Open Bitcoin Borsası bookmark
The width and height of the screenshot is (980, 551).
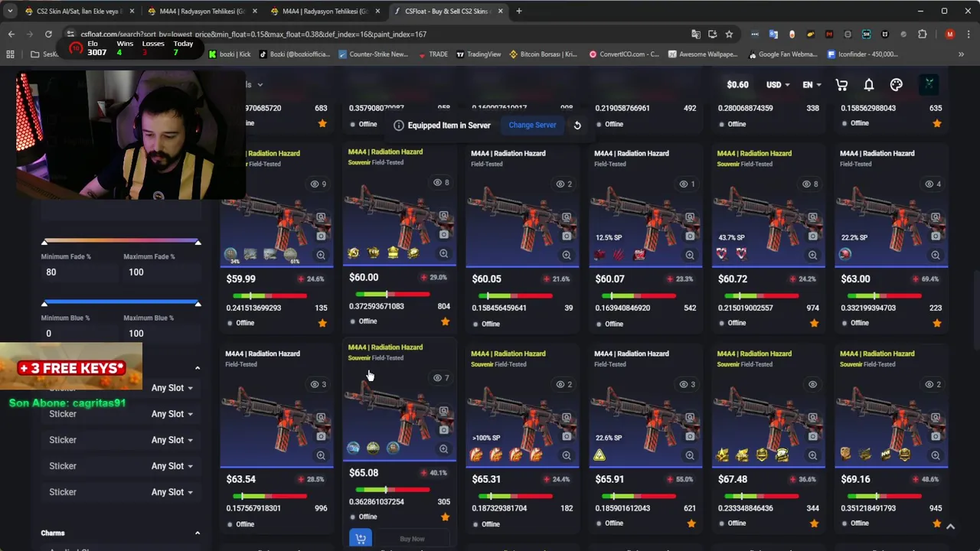point(543,54)
